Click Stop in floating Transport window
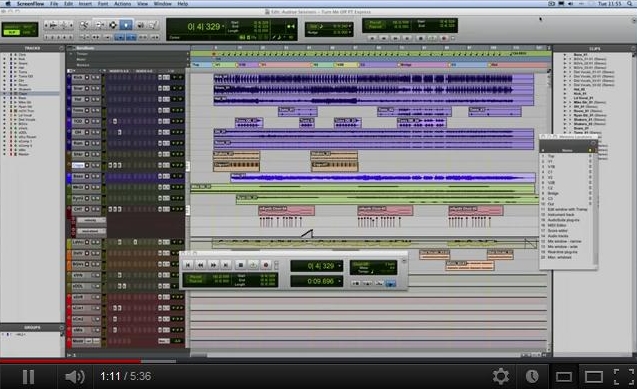This screenshot has height=389, width=637. (x=240, y=265)
